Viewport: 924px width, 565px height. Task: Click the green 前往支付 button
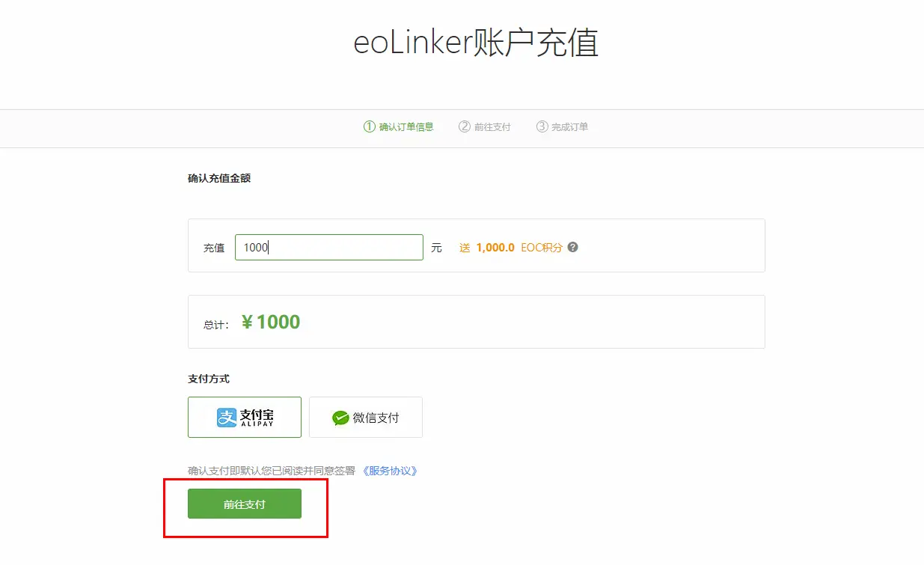pyautogui.click(x=245, y=504)
